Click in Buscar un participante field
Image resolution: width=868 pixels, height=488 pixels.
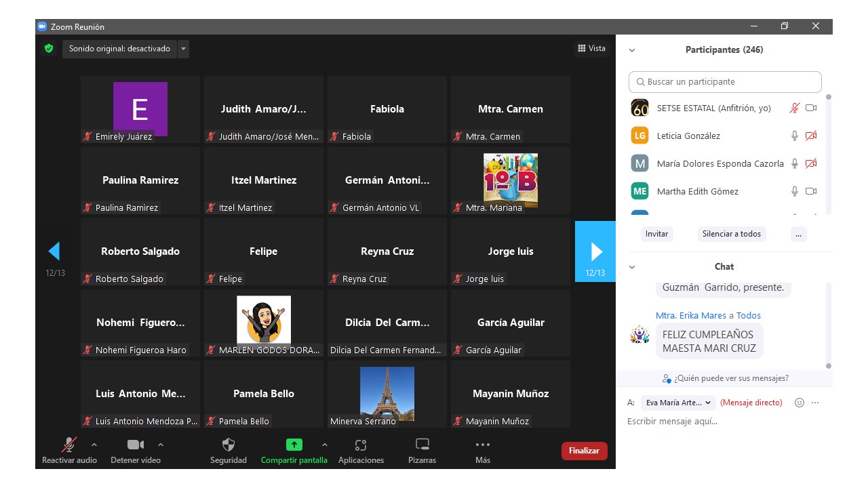[x=725, y=82]
